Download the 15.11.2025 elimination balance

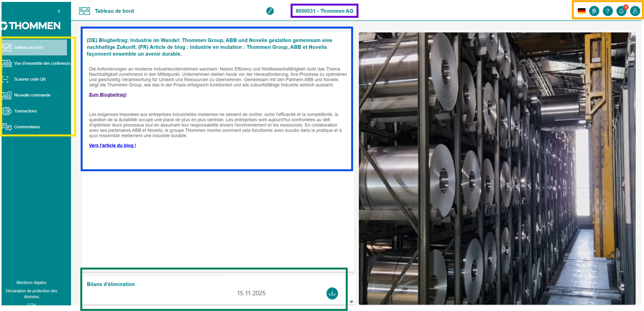[332, 293]
